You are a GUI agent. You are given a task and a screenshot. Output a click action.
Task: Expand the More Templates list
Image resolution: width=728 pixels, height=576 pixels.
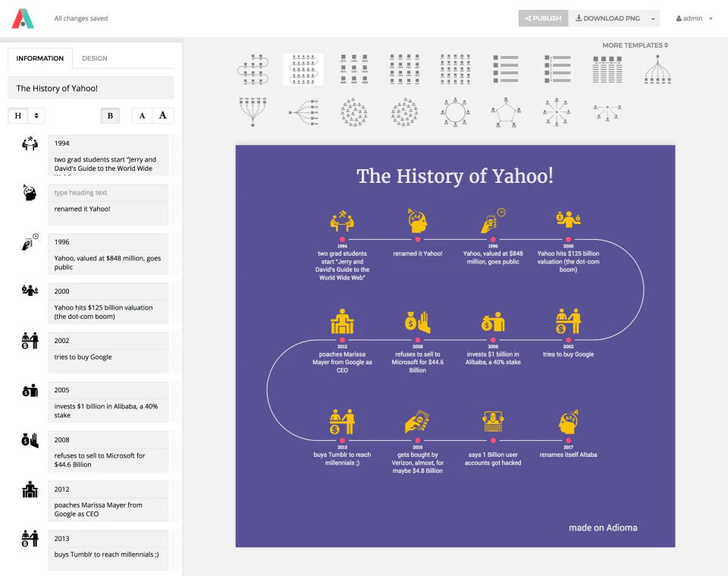tap(635, 45)
